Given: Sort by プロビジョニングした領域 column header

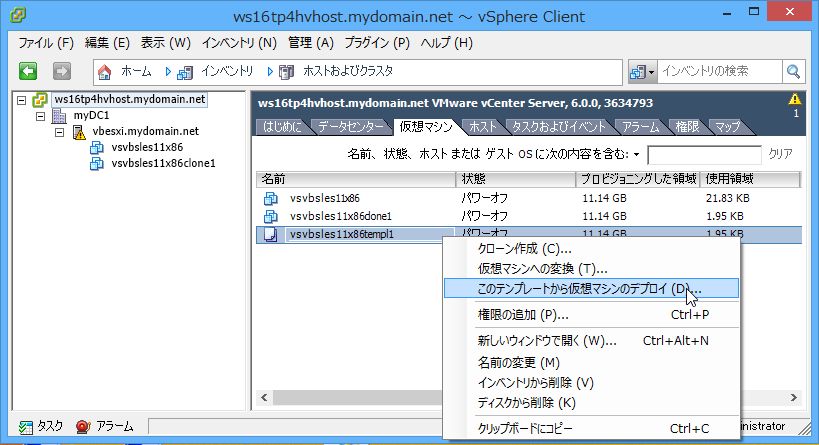Looking at the screenshot, I should tap(638, 179).
